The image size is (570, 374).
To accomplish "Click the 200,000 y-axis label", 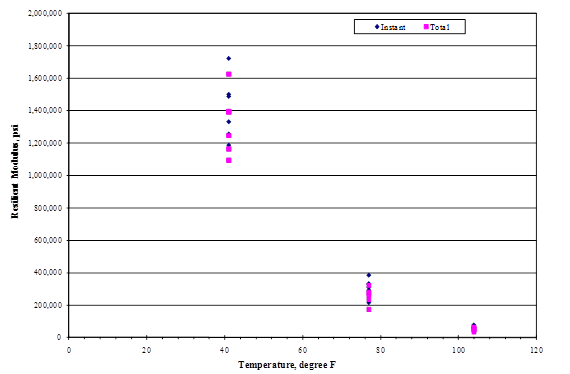I will (x=48, y=305).
